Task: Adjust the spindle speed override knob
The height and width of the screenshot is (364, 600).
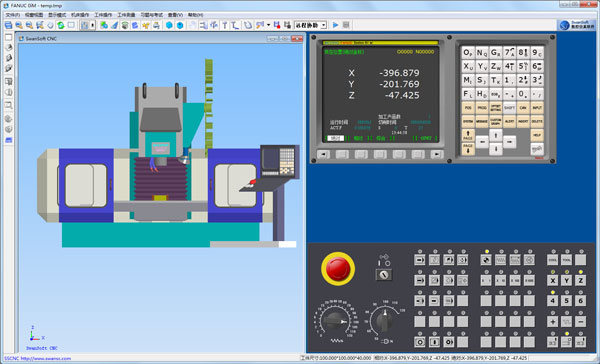Action: [x=384, y=321]
